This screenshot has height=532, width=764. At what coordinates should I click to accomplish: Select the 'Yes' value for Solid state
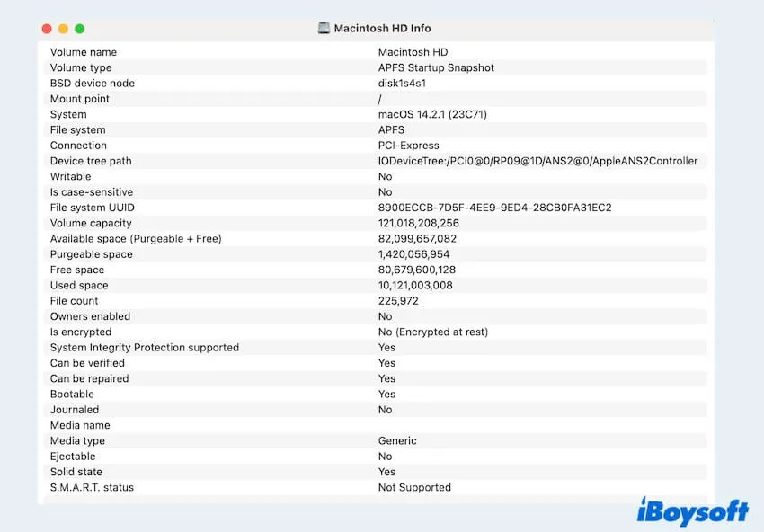pyautogui.click(x=386, y=472)
